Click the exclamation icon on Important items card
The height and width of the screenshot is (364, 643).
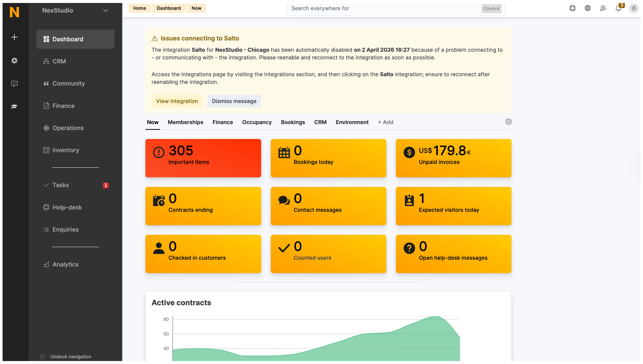click(x=159, y=152)
